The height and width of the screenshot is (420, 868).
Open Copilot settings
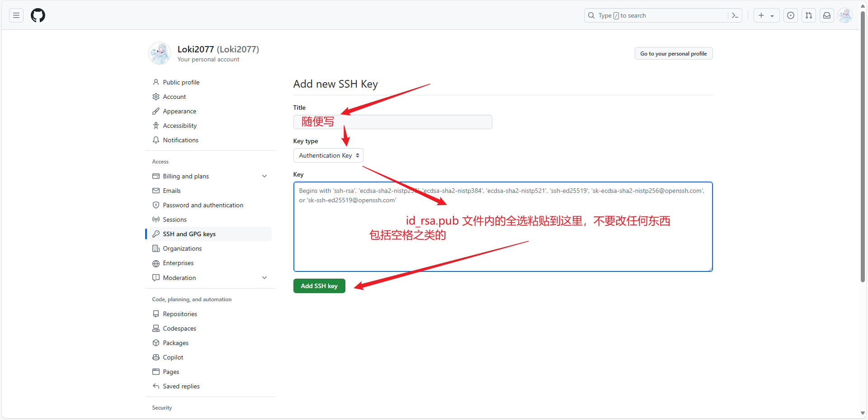173,357
